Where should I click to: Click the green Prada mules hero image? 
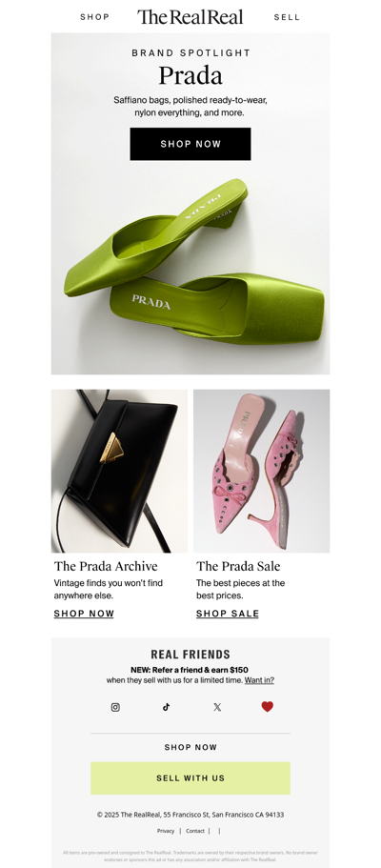point(190,266)
